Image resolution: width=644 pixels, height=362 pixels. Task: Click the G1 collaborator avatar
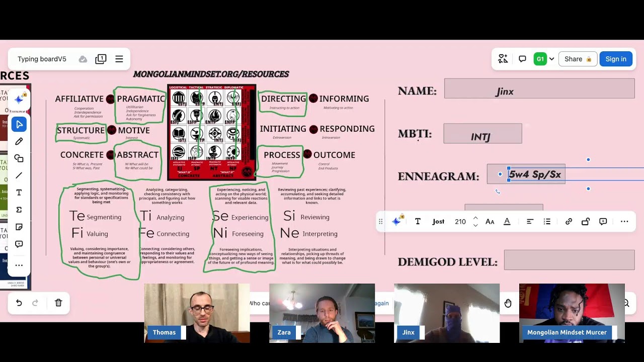click(540, 59)
